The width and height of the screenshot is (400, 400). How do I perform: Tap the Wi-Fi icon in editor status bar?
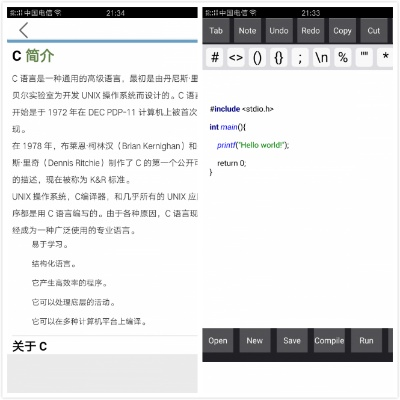tap(253, 13)
